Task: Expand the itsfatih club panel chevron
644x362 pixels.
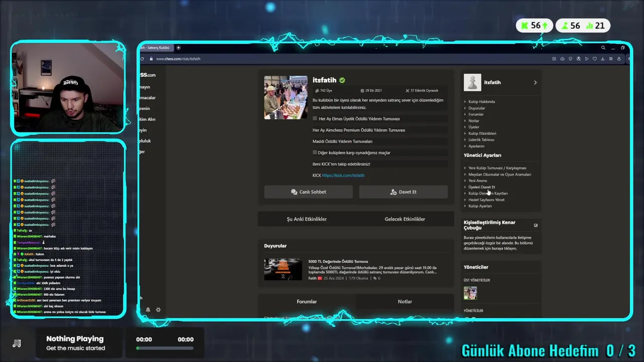Action: click(x=535, y=82)
